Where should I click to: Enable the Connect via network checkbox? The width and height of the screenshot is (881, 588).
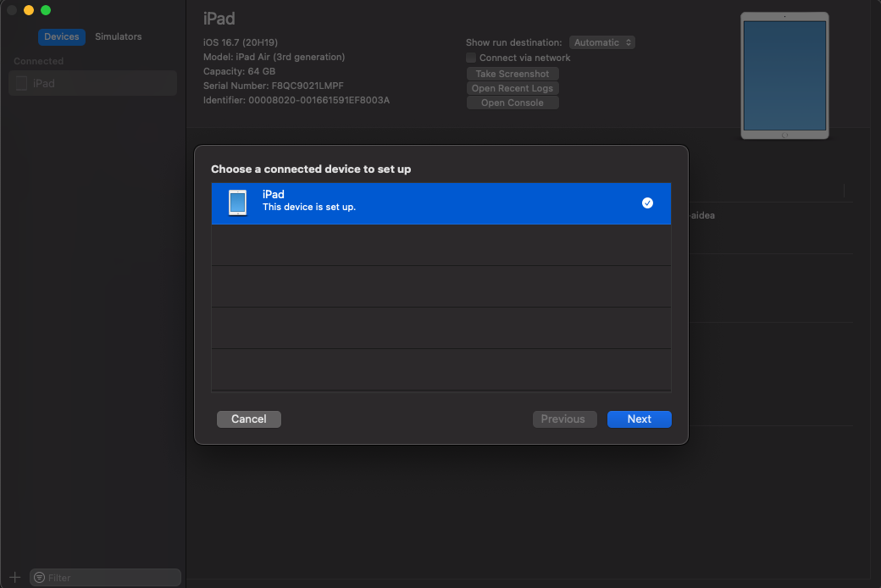coord(471,57)
